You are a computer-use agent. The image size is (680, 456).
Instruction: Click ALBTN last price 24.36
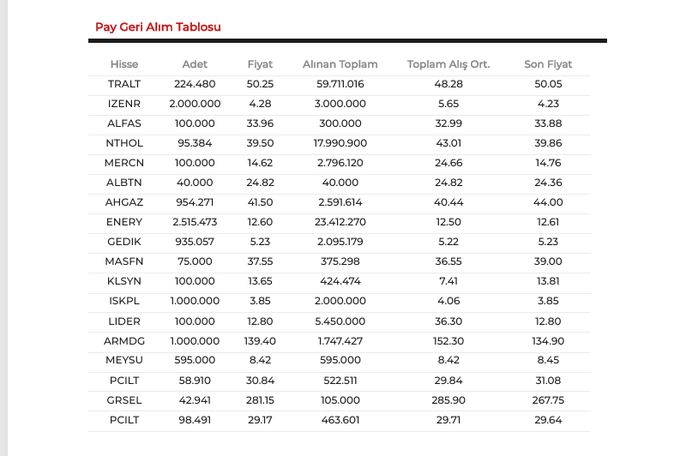548,183
